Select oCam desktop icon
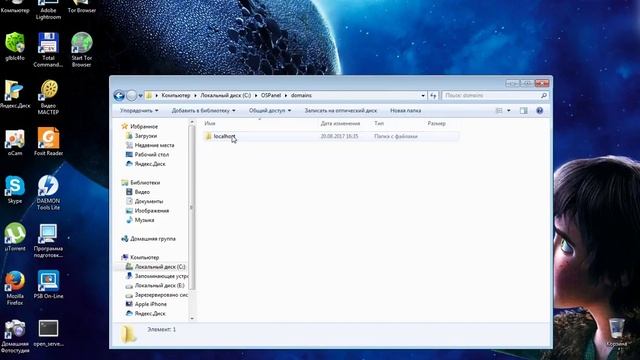This screenshot has height=360, width=640. [x=15, y=142]
